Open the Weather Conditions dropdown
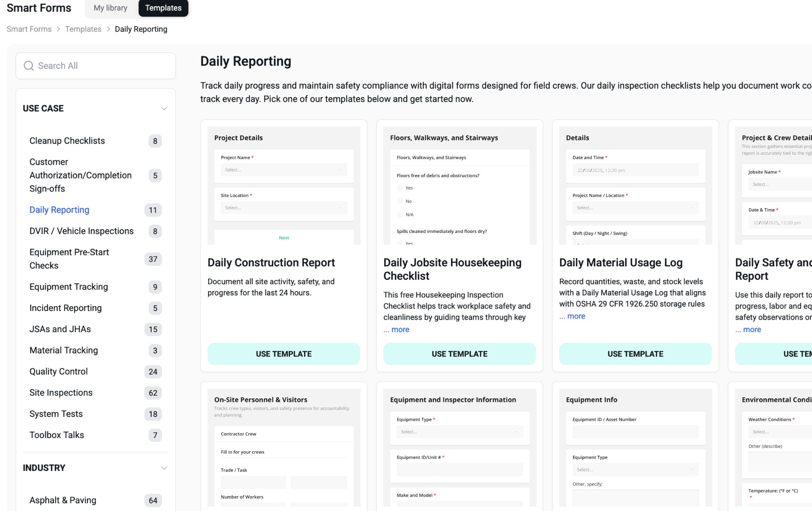The image size is (812, 511). click(780, 432)
